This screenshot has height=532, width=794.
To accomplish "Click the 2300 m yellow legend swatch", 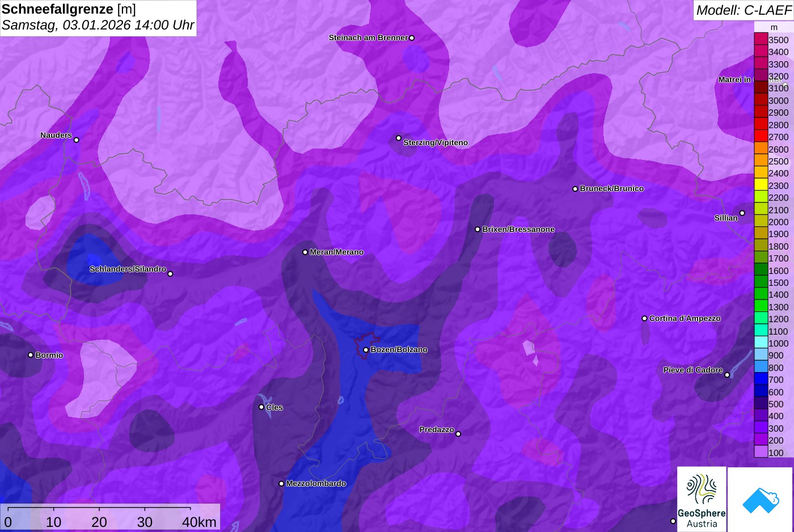I will 761,185.
